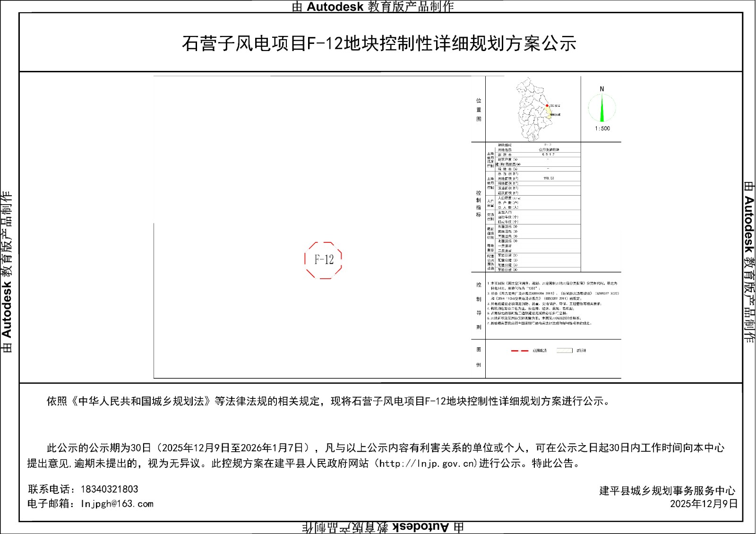Viewport: 756px width, 534px height.
Task: Click the 2025年12月9日 date under signature
Action: click(704, 504)
